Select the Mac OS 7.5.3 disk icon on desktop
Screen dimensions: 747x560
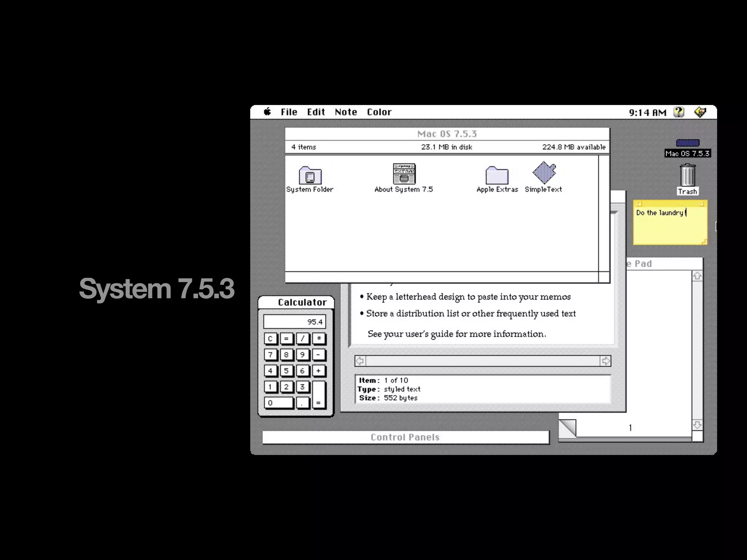pos(688,143)
